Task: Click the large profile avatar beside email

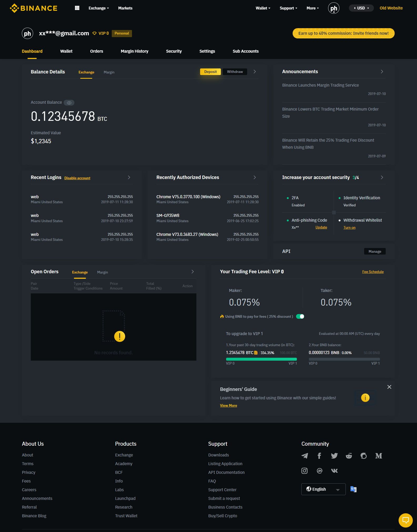Action: pos(27,33)
